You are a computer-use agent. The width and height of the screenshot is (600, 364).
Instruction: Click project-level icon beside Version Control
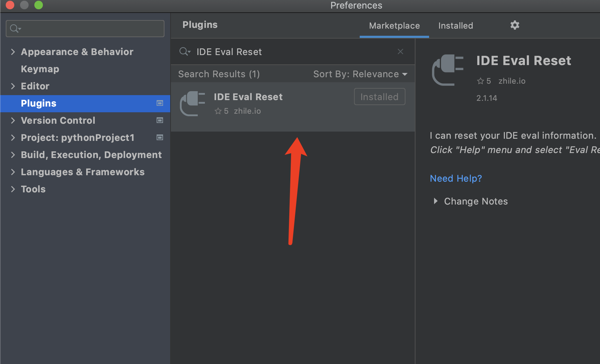(160, 120)
